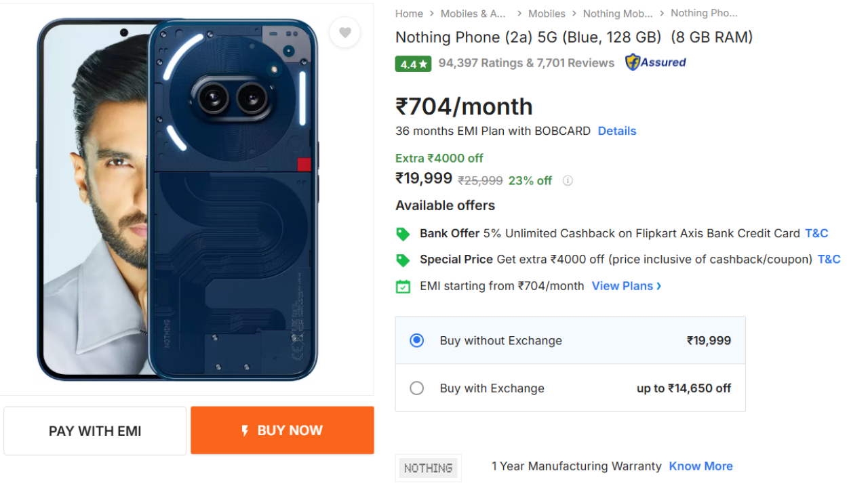
Task: Select Buy with Exchange option
Action: click(x=417, y=388)
